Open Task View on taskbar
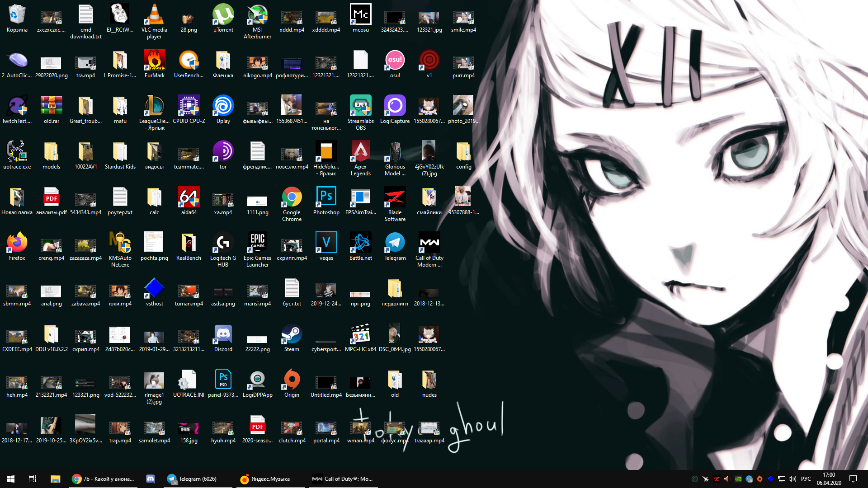The width and height of the screenshot is (868, 488). pyautogui.click(x=33, y=479)
